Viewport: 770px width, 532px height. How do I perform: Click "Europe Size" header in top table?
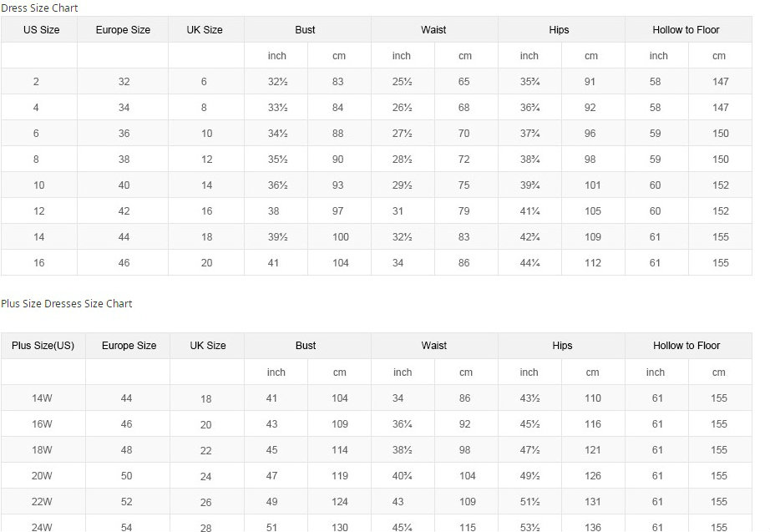(x=123, y=30)
